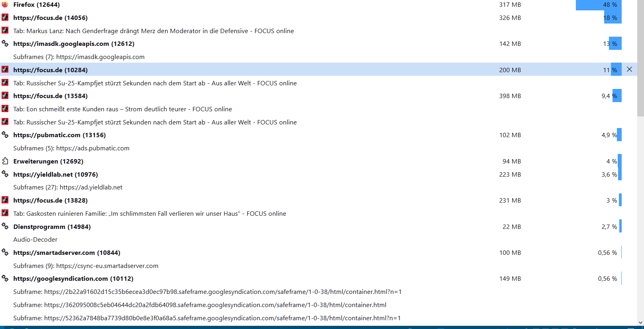The image size is (644, 329).
Task: Click the 9,4 % CPU value
Action: point(609,96)
